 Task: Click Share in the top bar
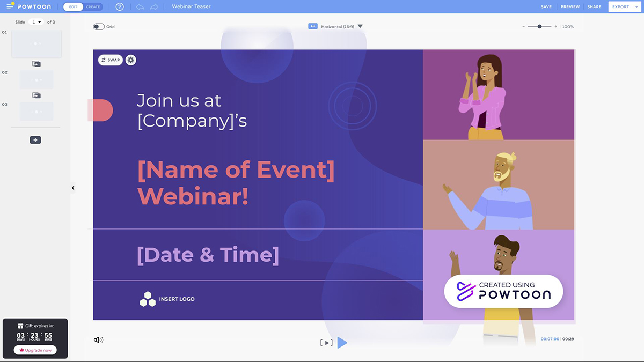click(x=594, y=7)
